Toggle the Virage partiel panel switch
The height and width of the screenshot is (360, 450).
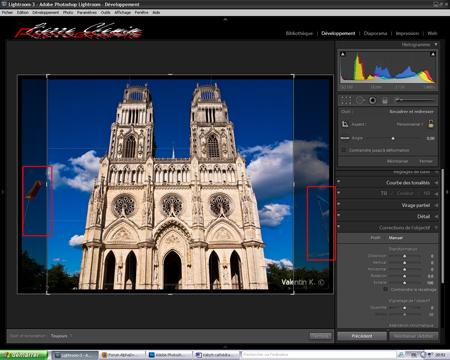click(339, 205)
